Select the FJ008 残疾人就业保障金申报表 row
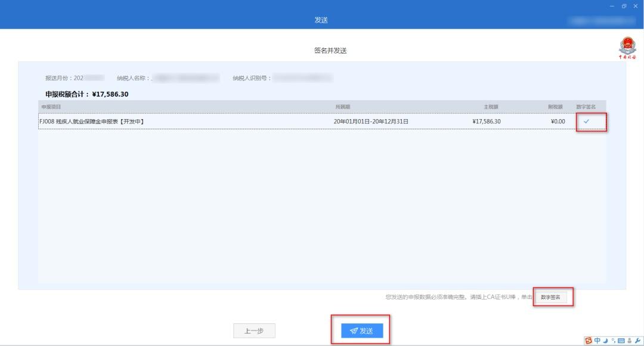 pyautogui.click(x=179, y=121)
